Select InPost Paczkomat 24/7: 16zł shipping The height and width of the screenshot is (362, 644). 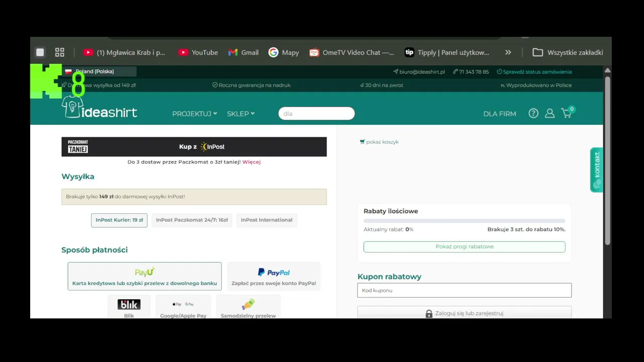(x=192, y=220)
